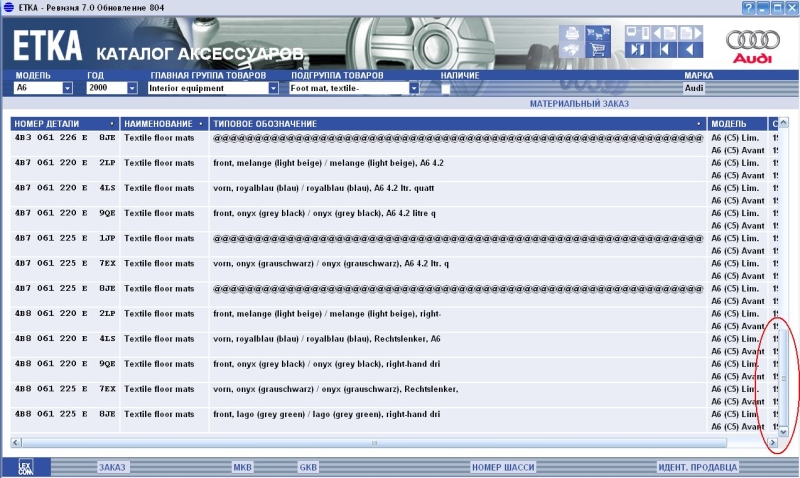Click description 'front, lago (grey green)... right-hand dri'
800x478 pixels.
click(326, 414)
